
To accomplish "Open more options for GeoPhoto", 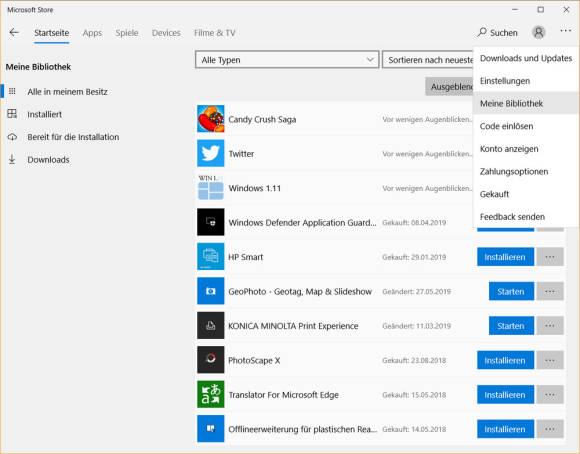I will tap(550, 291).
